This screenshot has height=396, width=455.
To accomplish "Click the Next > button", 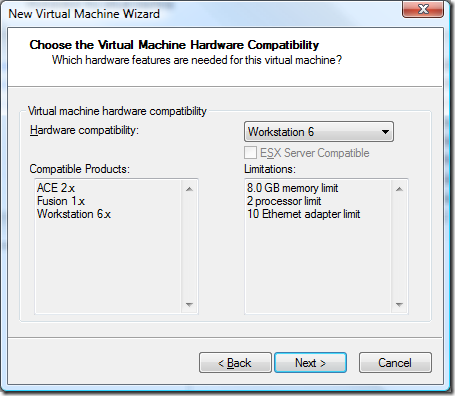I will click(310, 363).
